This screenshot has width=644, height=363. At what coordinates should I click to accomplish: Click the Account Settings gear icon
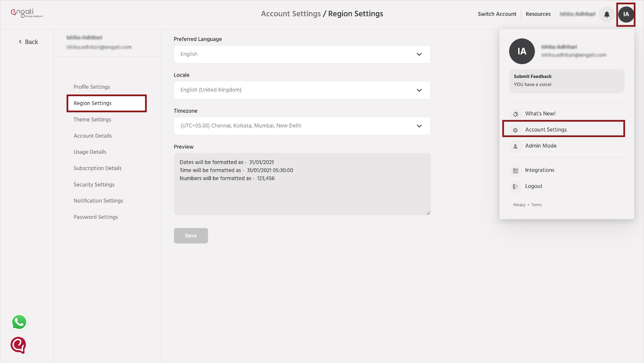(515, 130)
